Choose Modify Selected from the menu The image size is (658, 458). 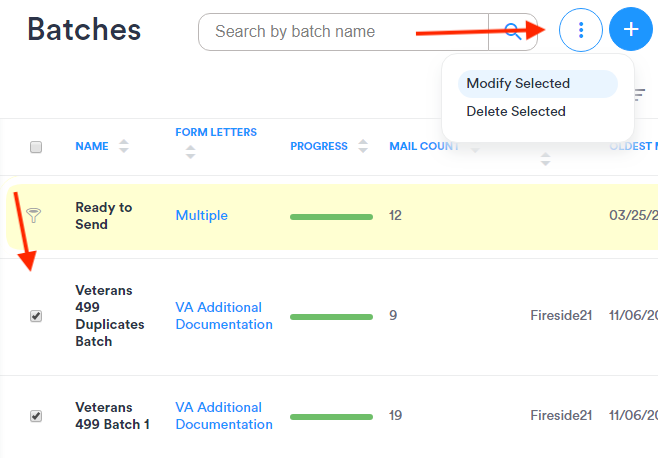[518, 83]
